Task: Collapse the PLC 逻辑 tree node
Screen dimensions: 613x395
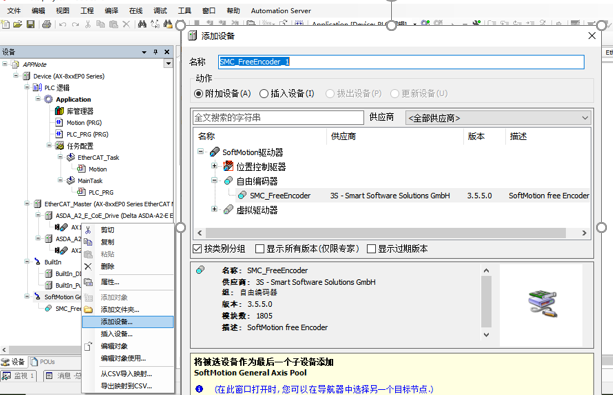Action: point(27,87)
